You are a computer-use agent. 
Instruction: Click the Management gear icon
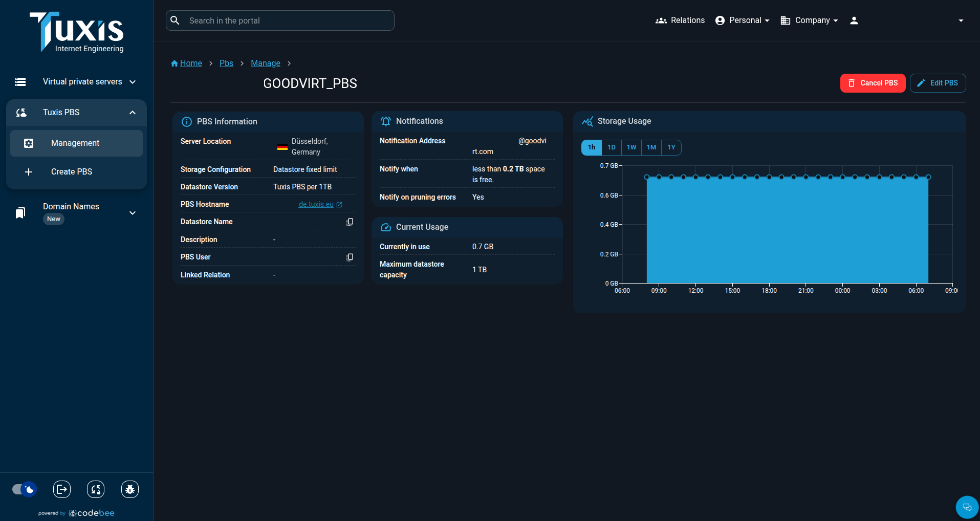(29, 143)
